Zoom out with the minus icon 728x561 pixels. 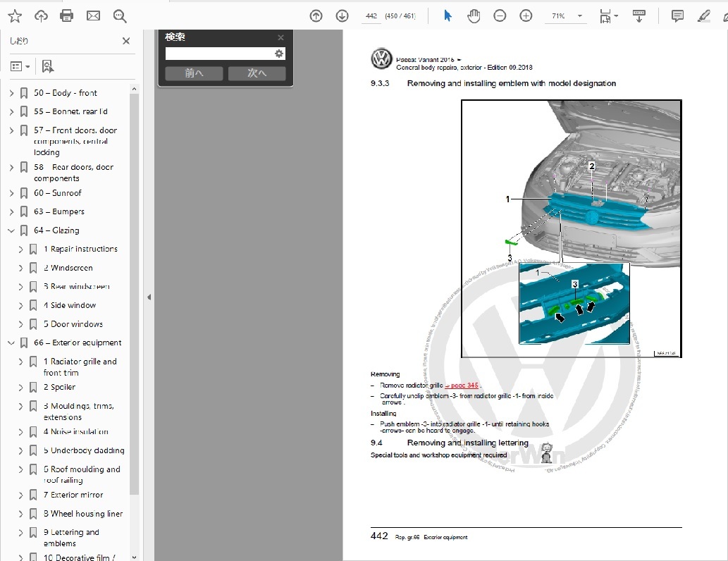[500, 16]
